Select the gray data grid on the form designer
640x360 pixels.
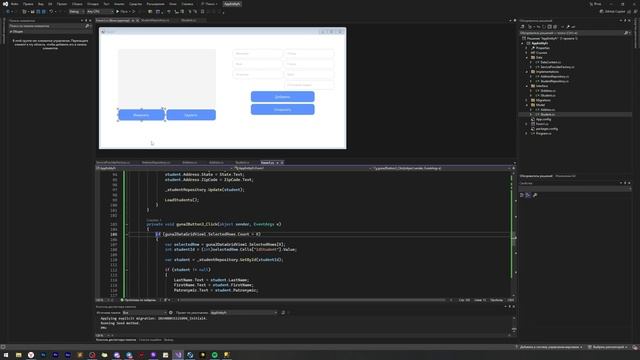(x=167, y=78)
